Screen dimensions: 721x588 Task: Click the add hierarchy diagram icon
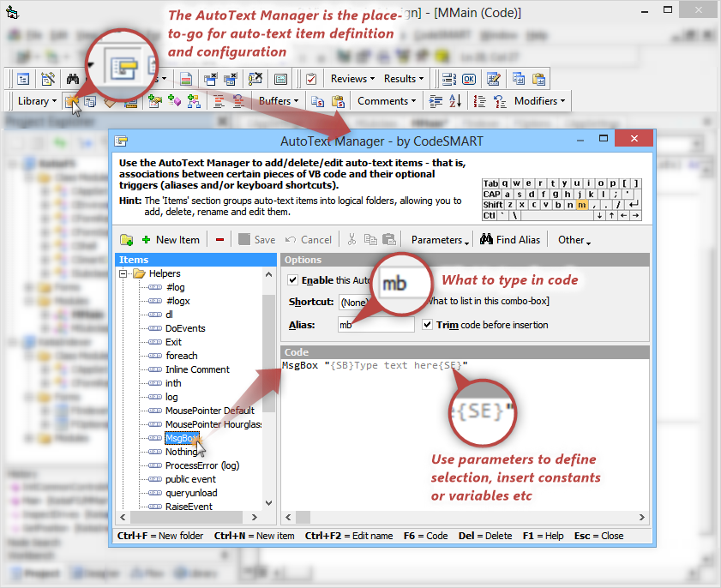click(194, 101)
